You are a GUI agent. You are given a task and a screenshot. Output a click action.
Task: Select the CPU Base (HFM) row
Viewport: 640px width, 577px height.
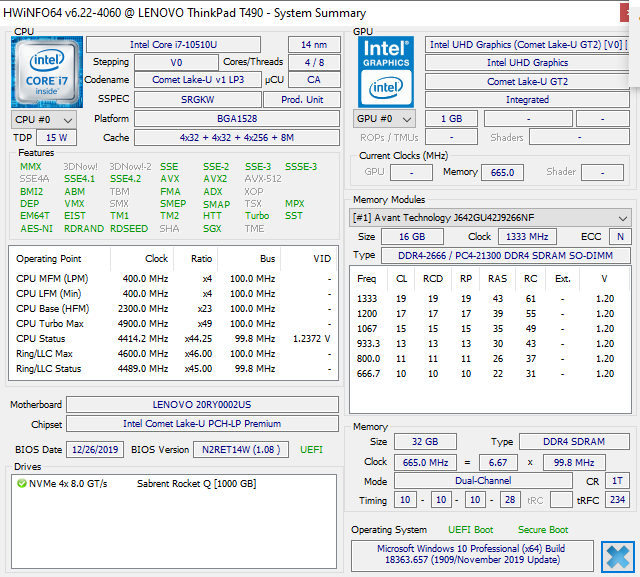tap(173, 308)
